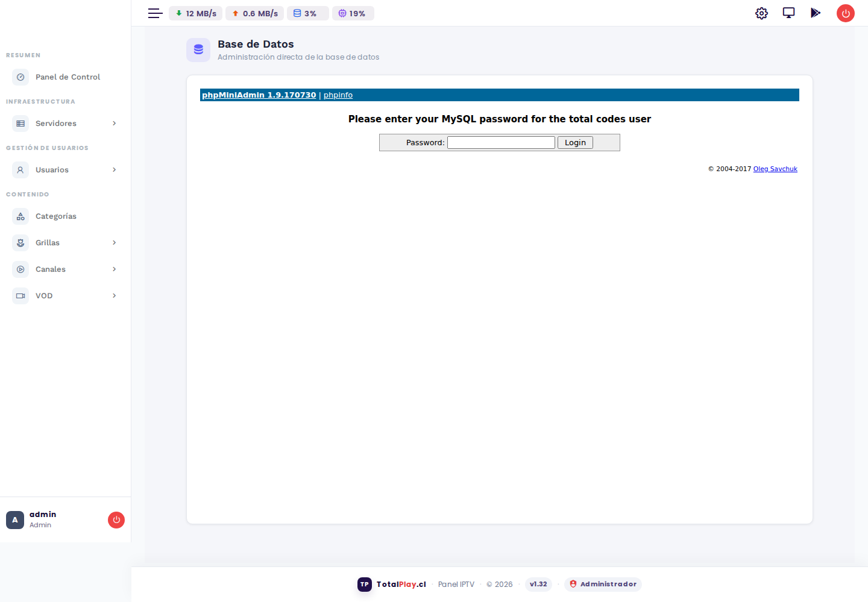Click the 3% database usage indicator
Image resolution: width=868 pixels, height=602 pixels.
308,13
